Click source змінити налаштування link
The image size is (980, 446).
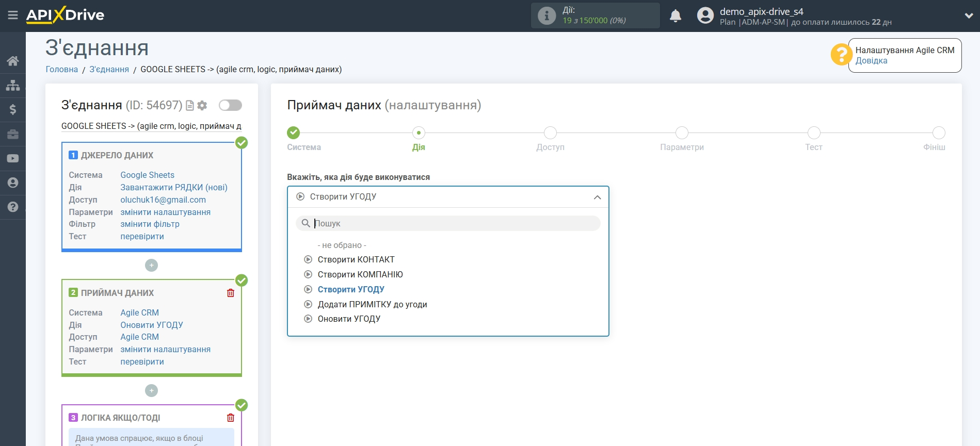click(165, 212)
